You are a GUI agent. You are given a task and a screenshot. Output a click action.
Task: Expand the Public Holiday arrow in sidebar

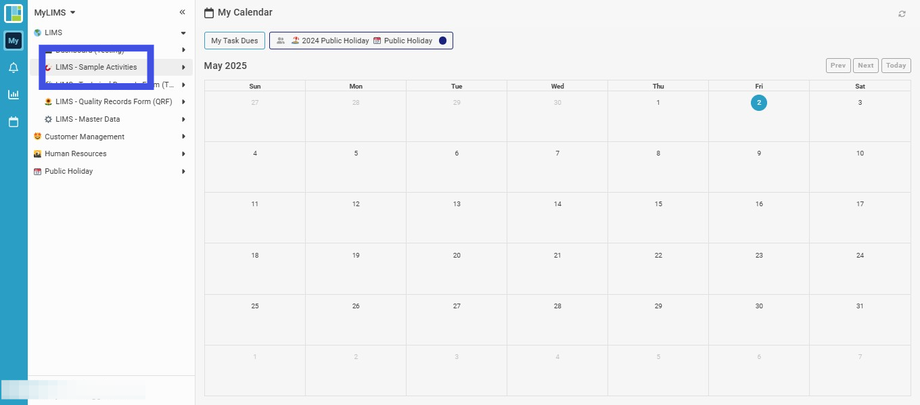pyautogui.click(x=184, y=171)
